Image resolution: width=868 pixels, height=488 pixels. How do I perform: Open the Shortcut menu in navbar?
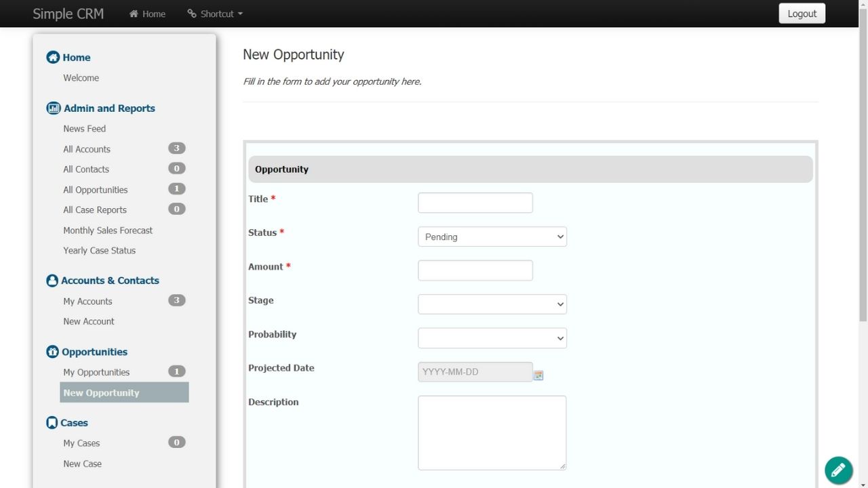point(215,14)
